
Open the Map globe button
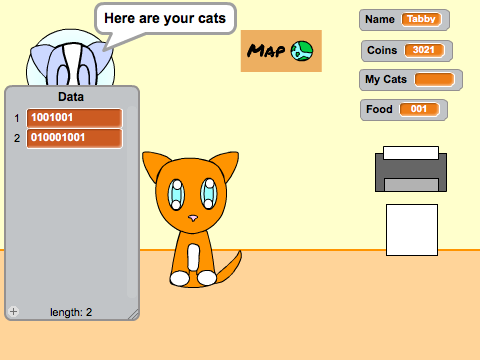pyautogui.click(x=281, y=51)
